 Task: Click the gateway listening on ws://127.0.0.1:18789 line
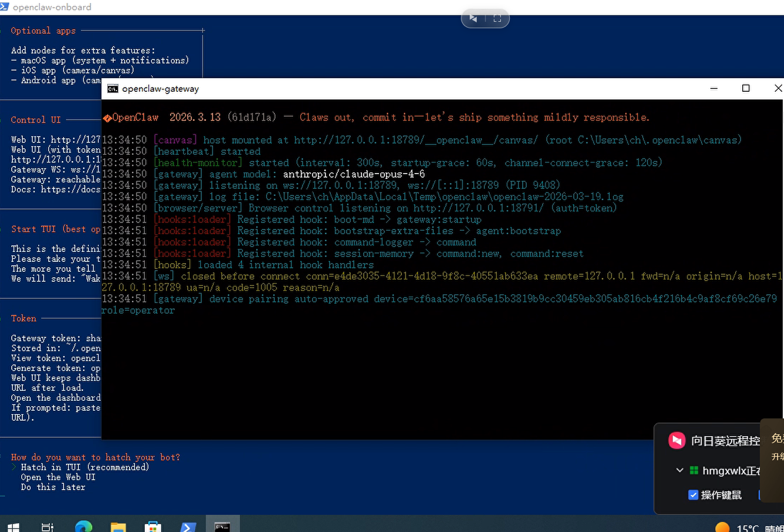coord(331,185)
